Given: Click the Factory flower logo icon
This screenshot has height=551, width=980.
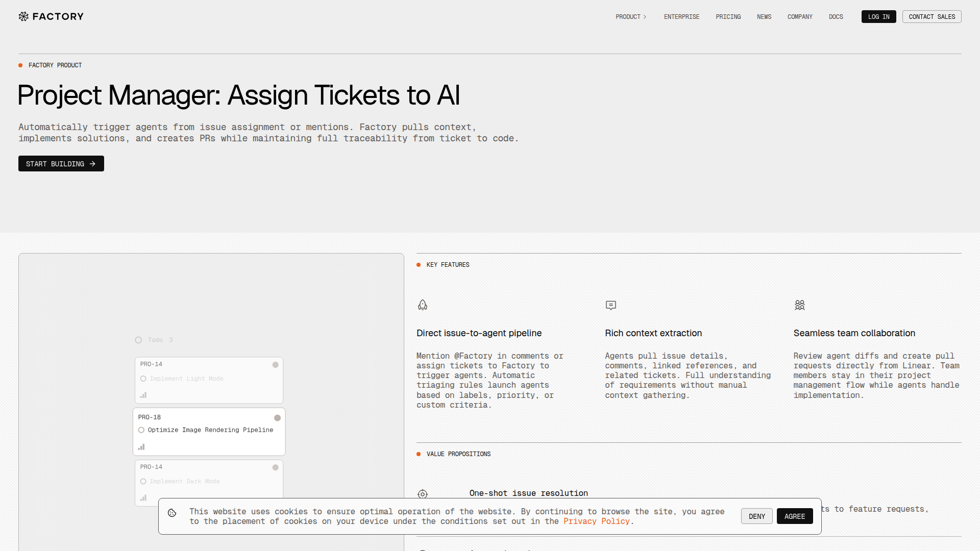Looking at the screenshot, I should [x=23, y=16].
